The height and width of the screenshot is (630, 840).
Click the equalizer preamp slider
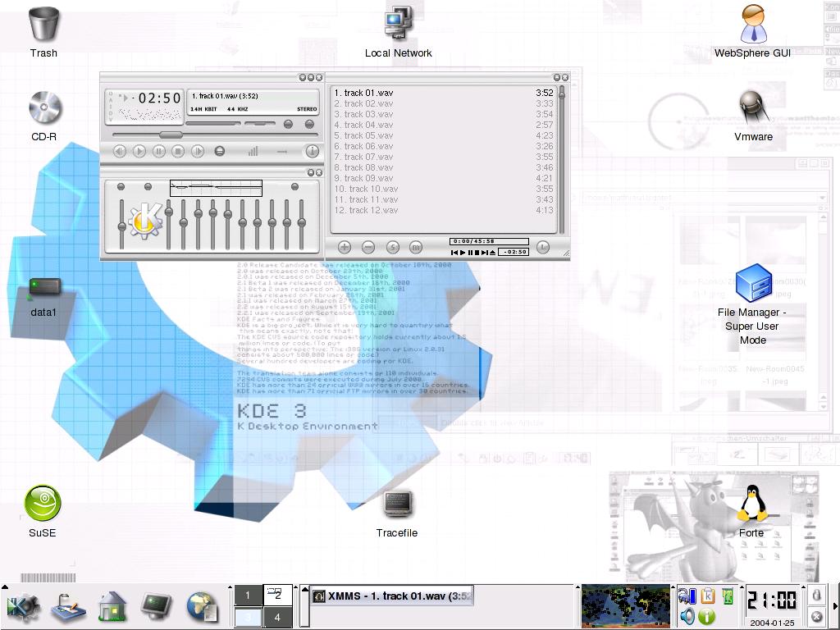[x=122, y=226]
